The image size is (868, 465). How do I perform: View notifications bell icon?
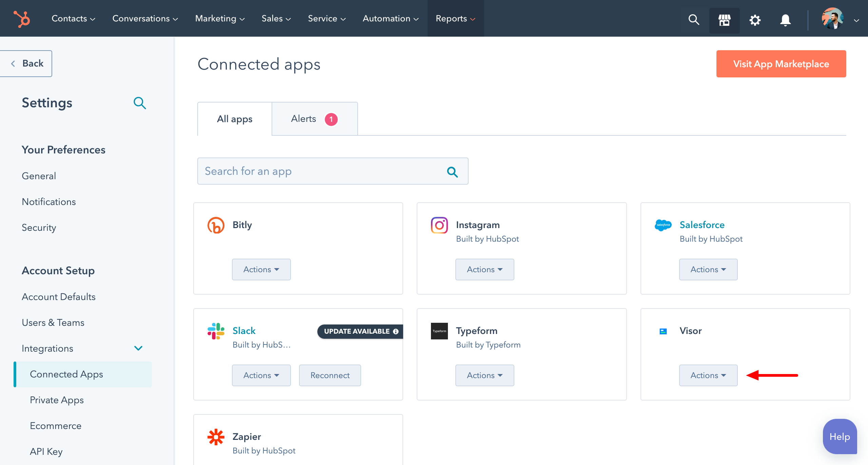click(x=785, y=20)
